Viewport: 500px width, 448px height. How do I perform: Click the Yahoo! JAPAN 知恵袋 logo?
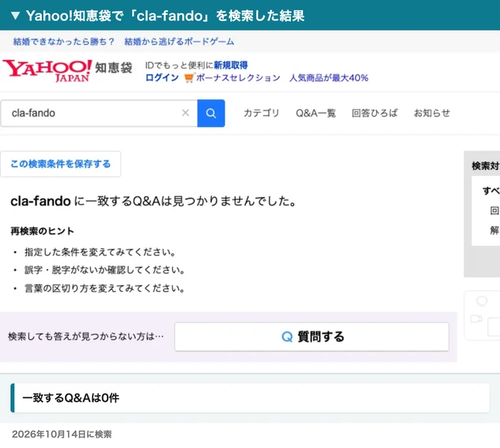click(67, 70)
